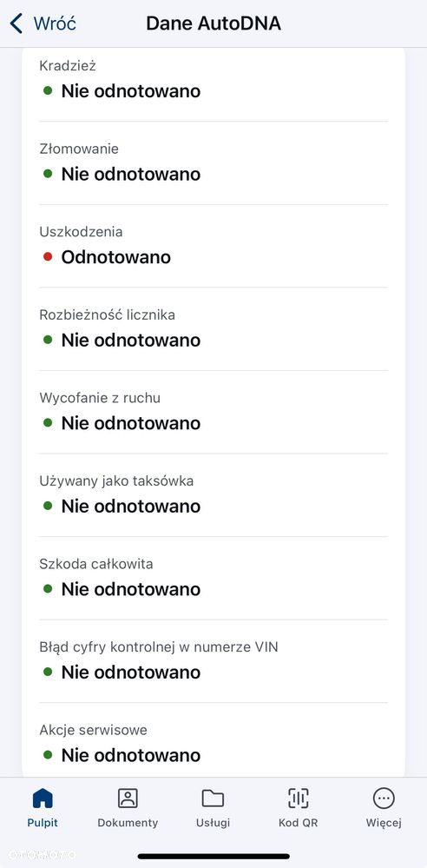
Task: Select the Błąd cyfry kontrolnej VIN row
Action: pos(213,661)
